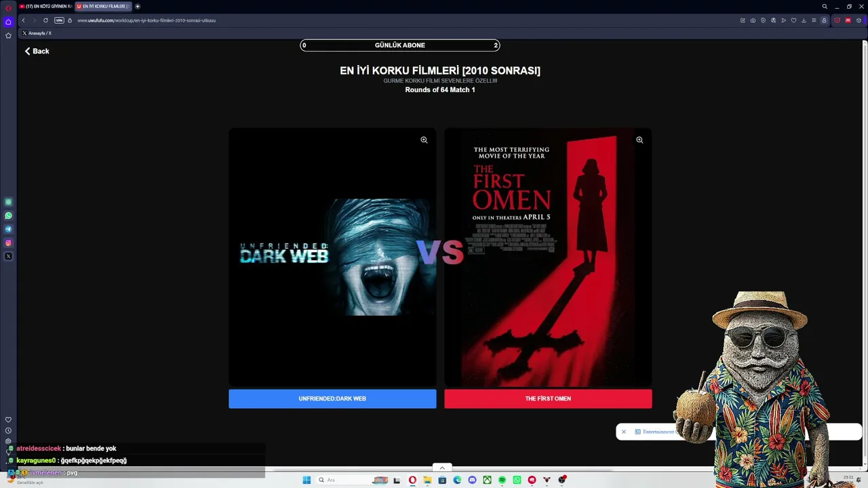Open Spotify from the taskbar

502,480
